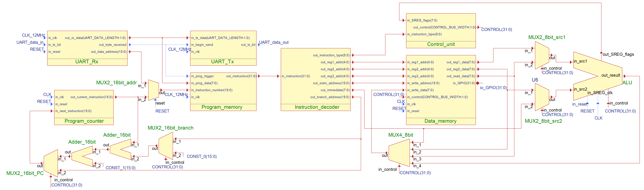Click the in_prog_data(7:0) port

click(x=204, y=83)
